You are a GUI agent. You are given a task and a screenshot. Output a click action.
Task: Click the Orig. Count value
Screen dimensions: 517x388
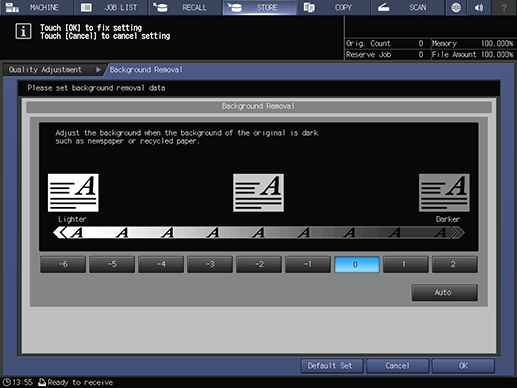(x=421, y=43)
